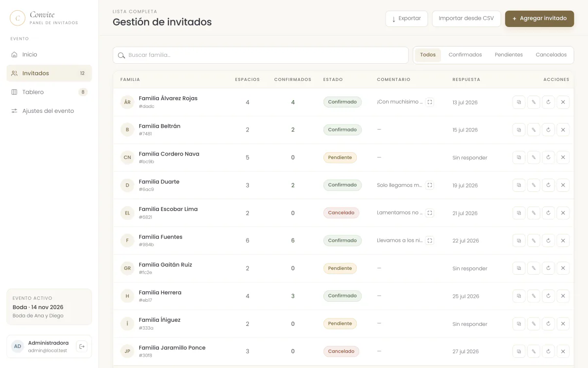
Task: Reset the response of Familia Álvarez Rojas
Action: coord(548,102)
